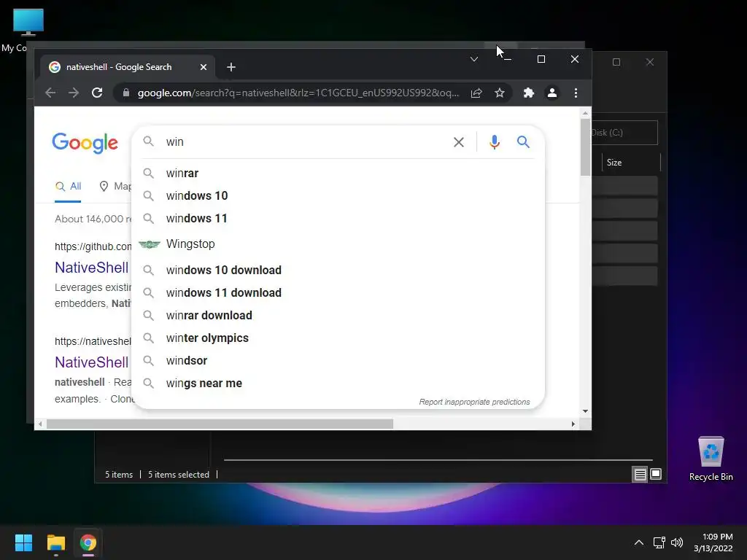Click the Chrome back arrow
The image size is (747, 560).
[x=50, y=93]
